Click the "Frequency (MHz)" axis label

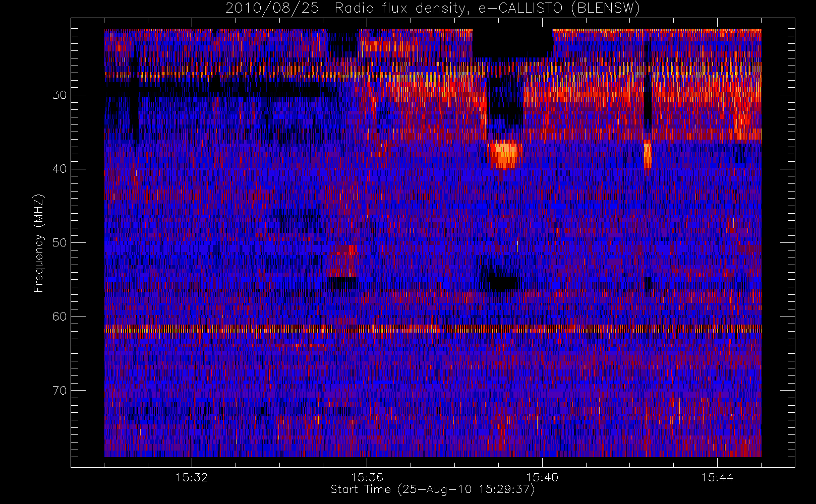click(39, 243)
